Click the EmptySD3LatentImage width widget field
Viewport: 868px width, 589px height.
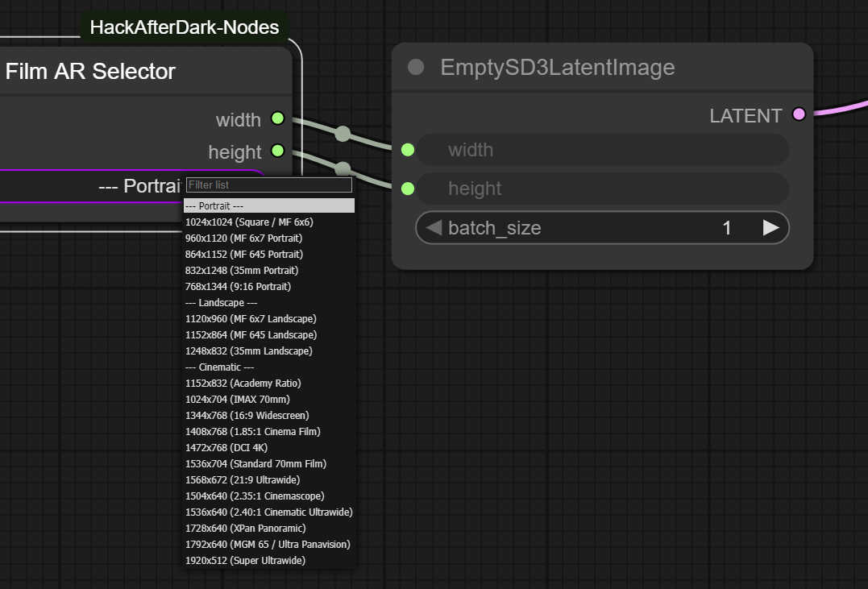(x=602, y=149)
